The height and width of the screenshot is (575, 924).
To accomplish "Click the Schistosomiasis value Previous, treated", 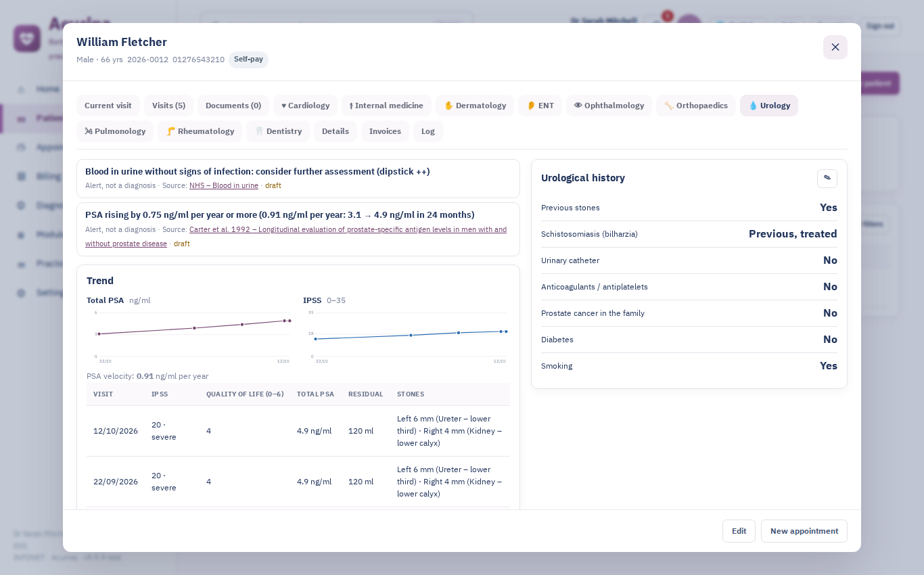I will 793,234.
